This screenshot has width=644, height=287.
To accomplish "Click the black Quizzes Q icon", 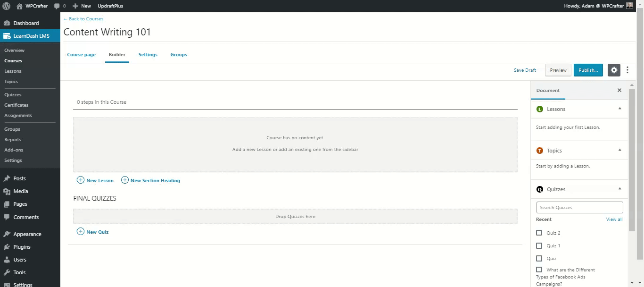I will pyautogui.click(x=540, y=189).
